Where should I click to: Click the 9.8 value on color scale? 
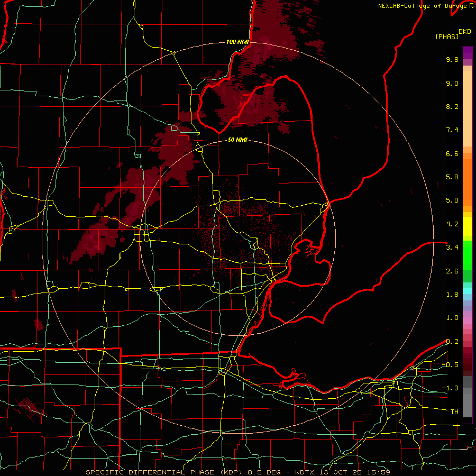[x=452, y=59]
